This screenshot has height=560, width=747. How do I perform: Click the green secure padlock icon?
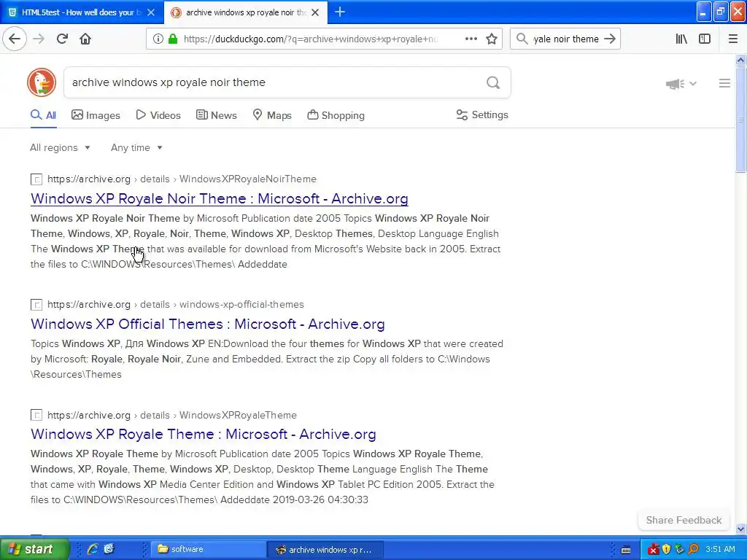(x=173, y=39)
